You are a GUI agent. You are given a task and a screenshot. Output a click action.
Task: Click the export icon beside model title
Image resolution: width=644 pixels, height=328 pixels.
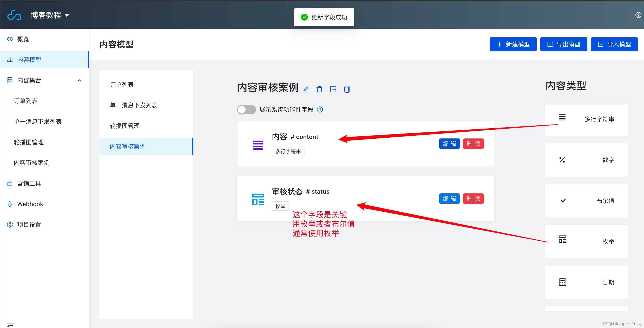click(333, 89)
